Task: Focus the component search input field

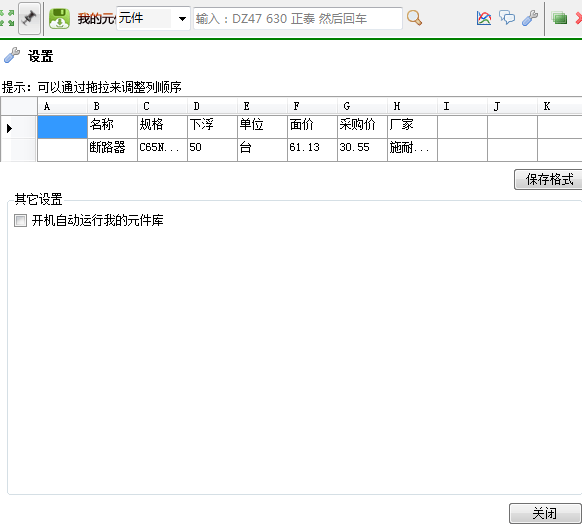Action: pos(298,18)
